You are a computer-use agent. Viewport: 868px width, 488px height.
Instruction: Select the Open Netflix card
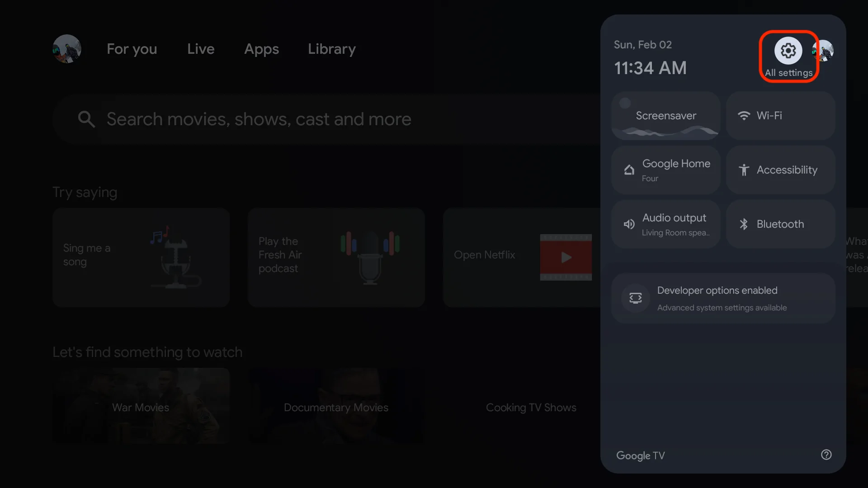click(522, 258)
